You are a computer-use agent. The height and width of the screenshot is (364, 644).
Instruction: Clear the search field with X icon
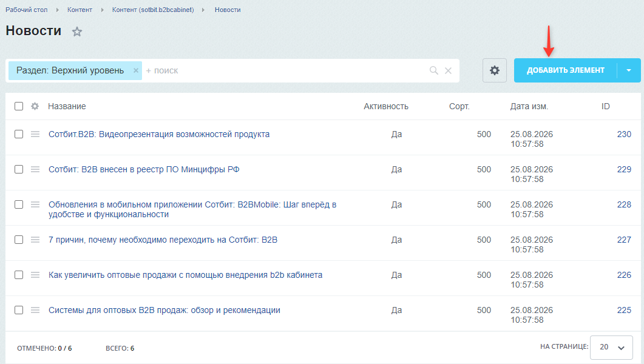click(448, 70)
